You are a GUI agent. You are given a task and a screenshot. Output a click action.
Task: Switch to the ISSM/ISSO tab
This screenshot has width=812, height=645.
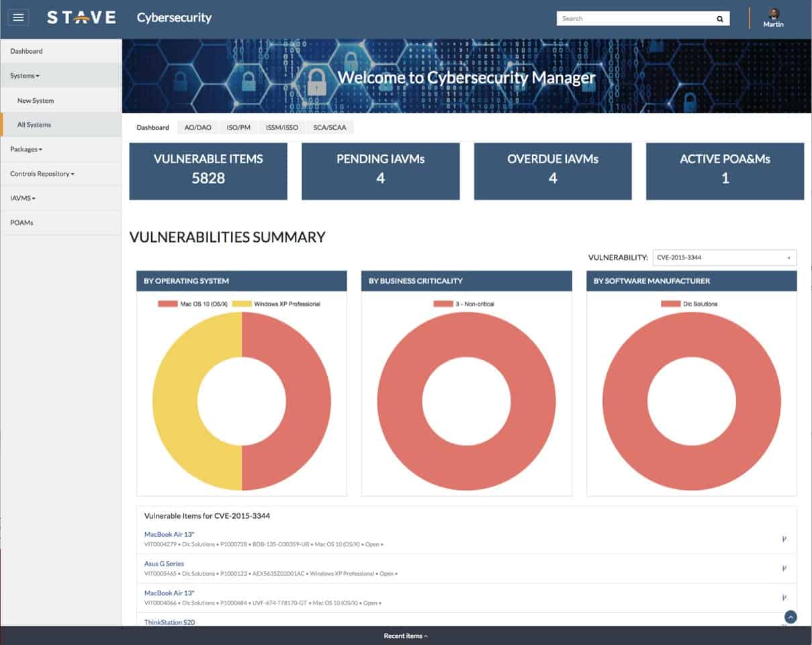[281, 127]
